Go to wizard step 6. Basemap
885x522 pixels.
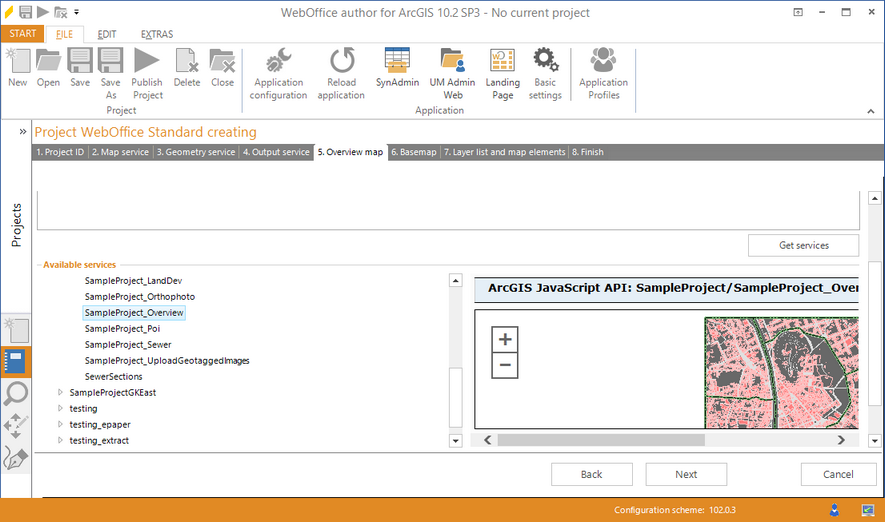point(414,152)
